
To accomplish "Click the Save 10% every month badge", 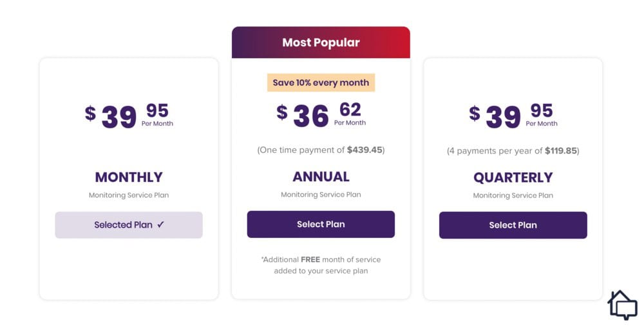I will click(321, 83).
